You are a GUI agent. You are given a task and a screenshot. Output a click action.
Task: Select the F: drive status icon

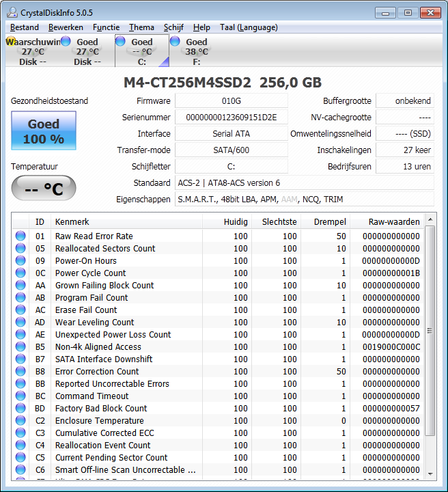click(176, 42)
